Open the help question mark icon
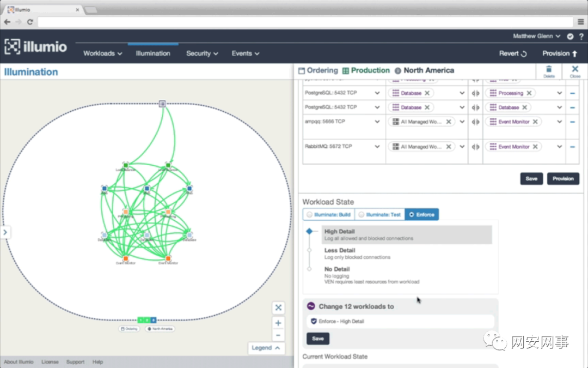The image size is (588, 368). pos(581,37)
